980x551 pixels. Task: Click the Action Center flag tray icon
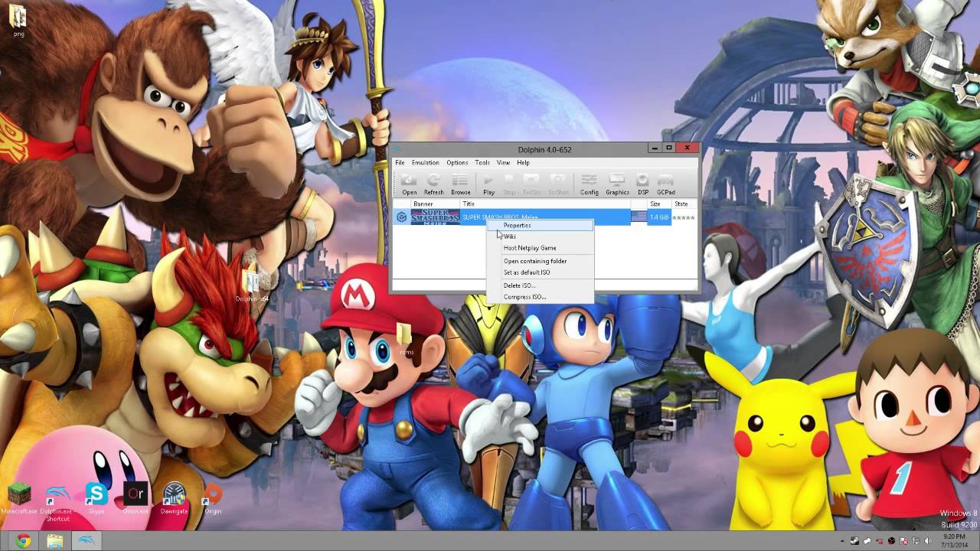click(903, 542)
